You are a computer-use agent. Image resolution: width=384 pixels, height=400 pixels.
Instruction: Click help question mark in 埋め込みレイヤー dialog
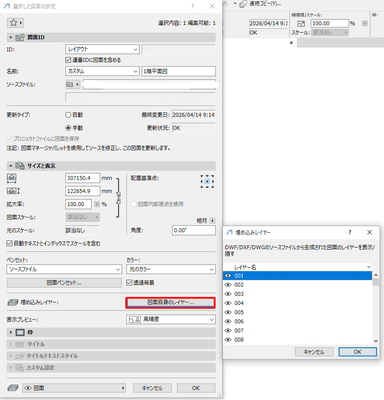350,232
